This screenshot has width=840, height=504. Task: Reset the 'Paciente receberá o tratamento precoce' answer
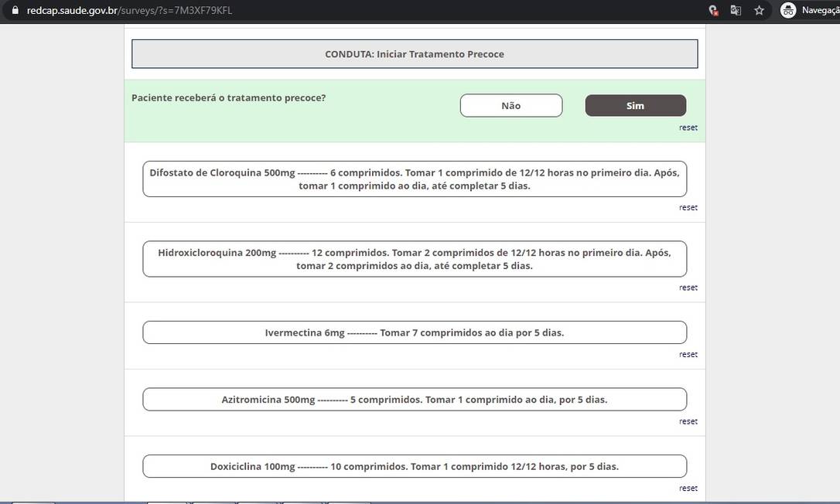click(688, 128)
